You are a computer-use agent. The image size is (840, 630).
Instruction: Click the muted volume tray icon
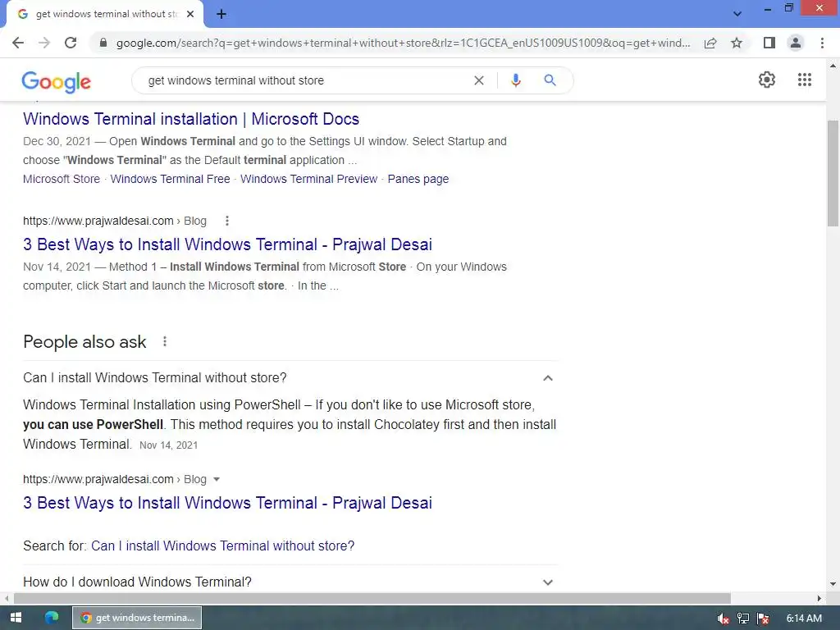(x=724, y=619)
